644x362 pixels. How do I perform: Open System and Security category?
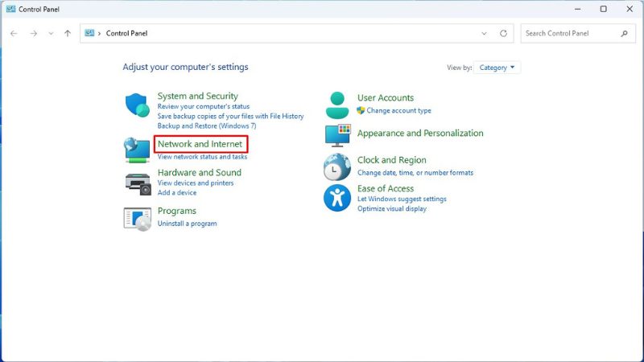[197, 96]
